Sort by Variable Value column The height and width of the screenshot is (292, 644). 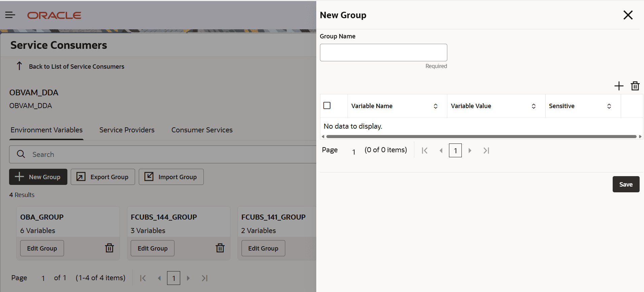[534, 106]
